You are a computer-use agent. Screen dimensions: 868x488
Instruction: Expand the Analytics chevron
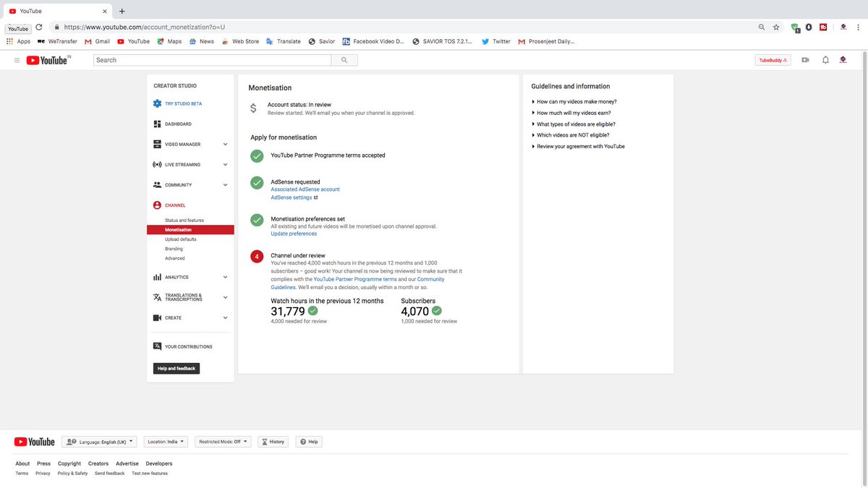coord(225,277)
